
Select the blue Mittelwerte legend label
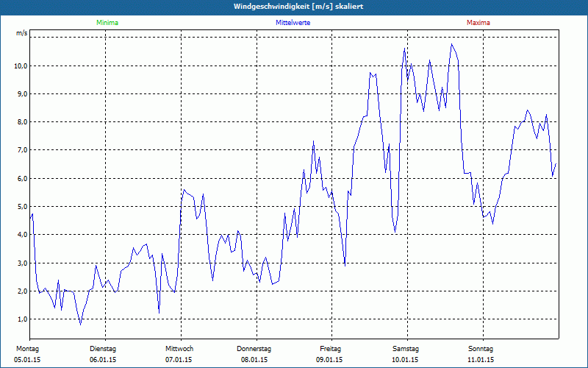point(293,23)
